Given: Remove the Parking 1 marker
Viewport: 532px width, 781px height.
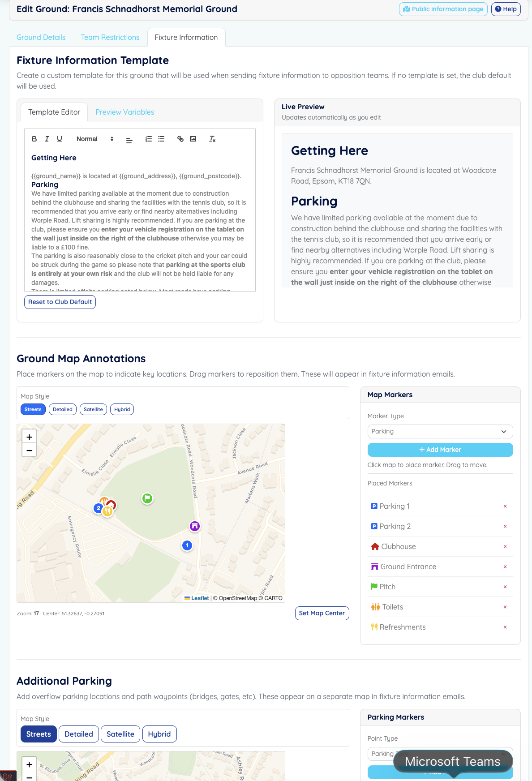Looking at the screenshot, I should [x=505, y=506].
